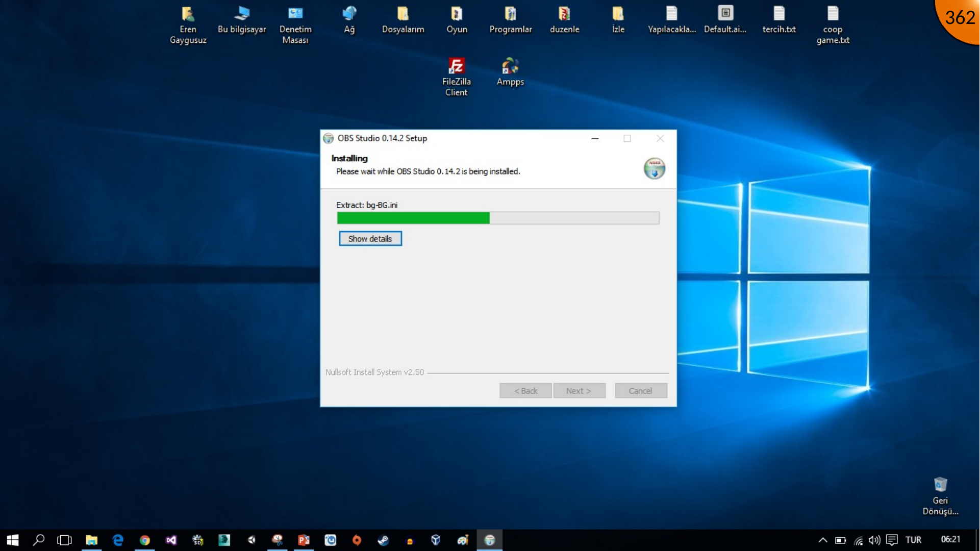980x551 pixels.
Task: Show hidden system tray icons
Action: tap(822, 540)
